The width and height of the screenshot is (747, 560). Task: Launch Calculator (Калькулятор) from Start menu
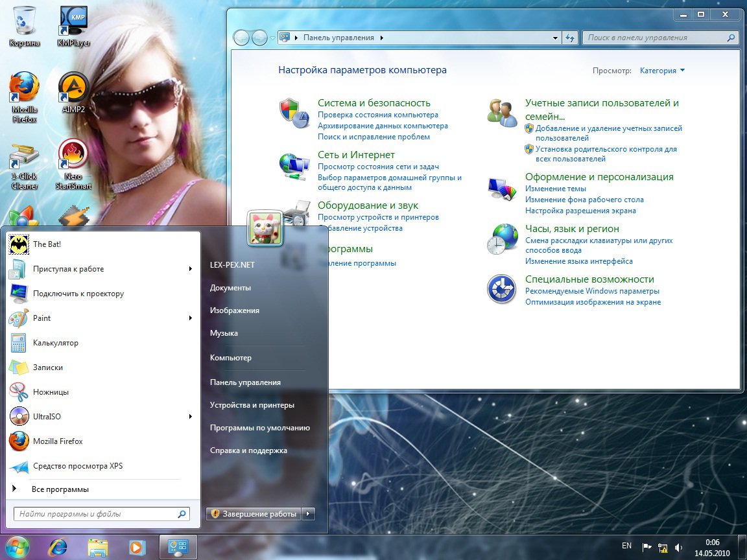point(55,343)
